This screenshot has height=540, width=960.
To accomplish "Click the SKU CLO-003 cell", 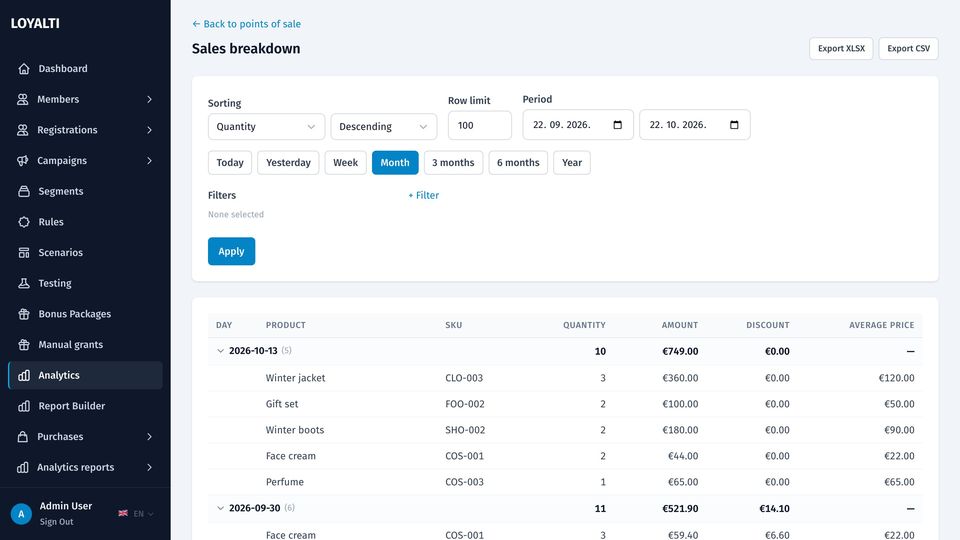I will (x=464, y=378).
